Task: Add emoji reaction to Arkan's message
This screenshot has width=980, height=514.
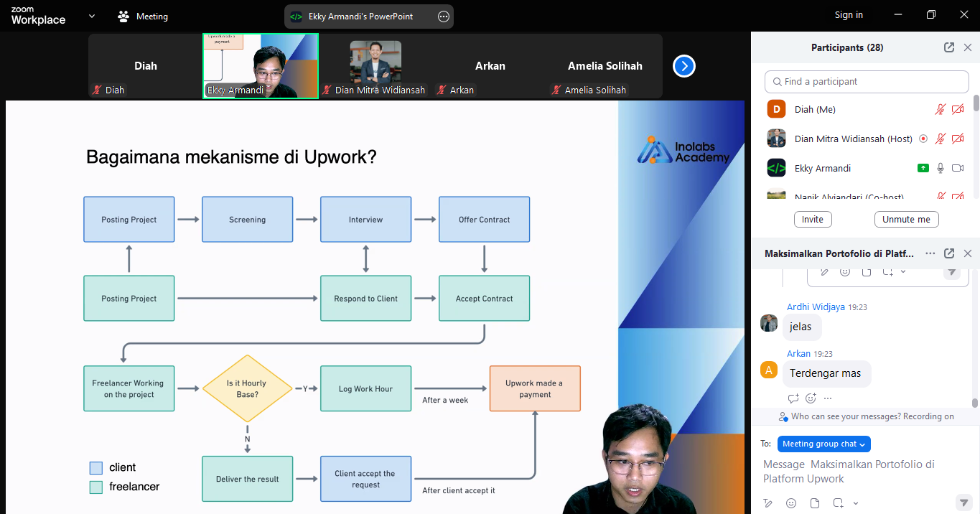Action: point(811,398)
